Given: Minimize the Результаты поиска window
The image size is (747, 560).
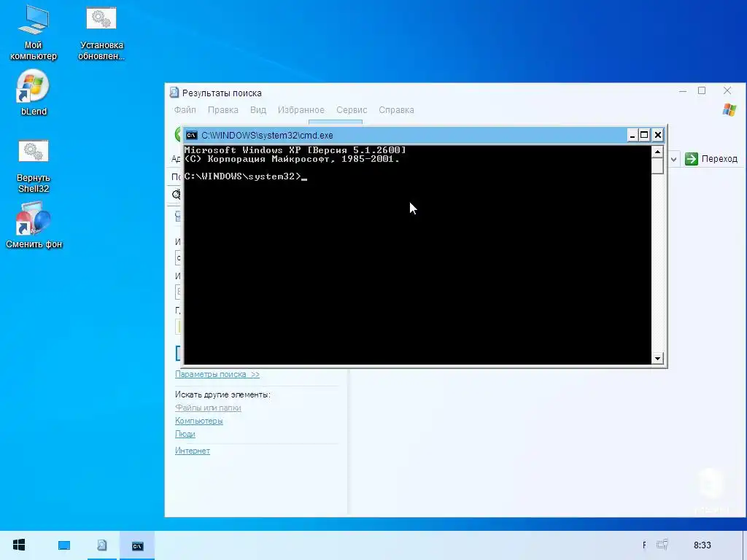Looking at the screenshot, I should tap(683, 91).
